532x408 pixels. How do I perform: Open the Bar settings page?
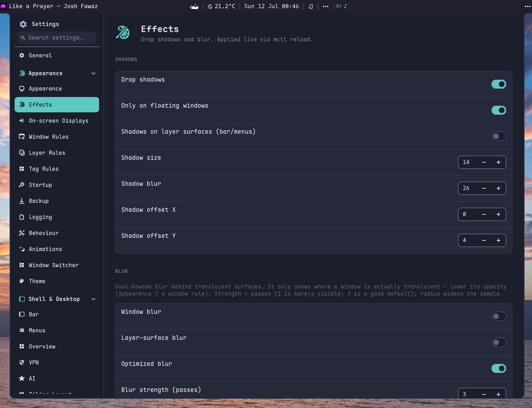tap(57, 315)
